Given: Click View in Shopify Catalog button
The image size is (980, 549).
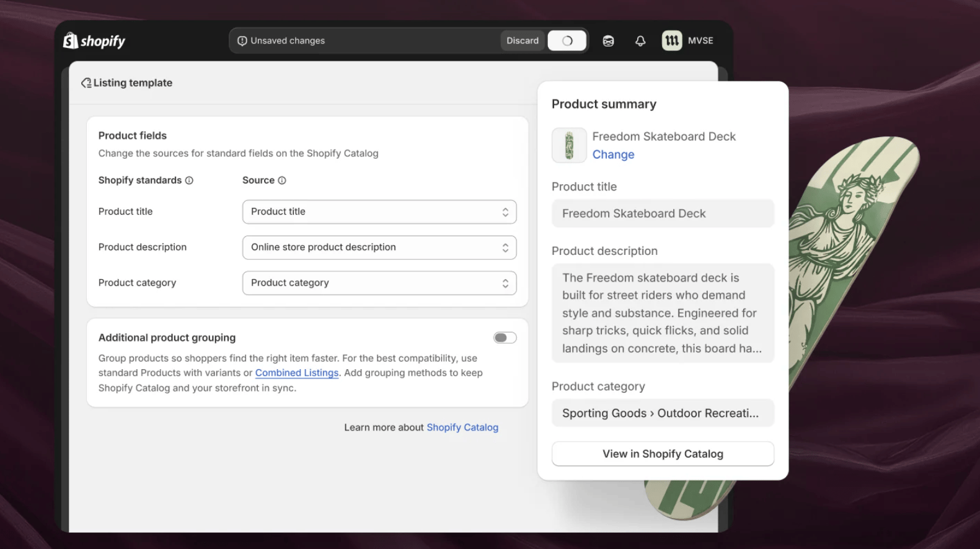Looking at the screenshot, I should point(663,454).
